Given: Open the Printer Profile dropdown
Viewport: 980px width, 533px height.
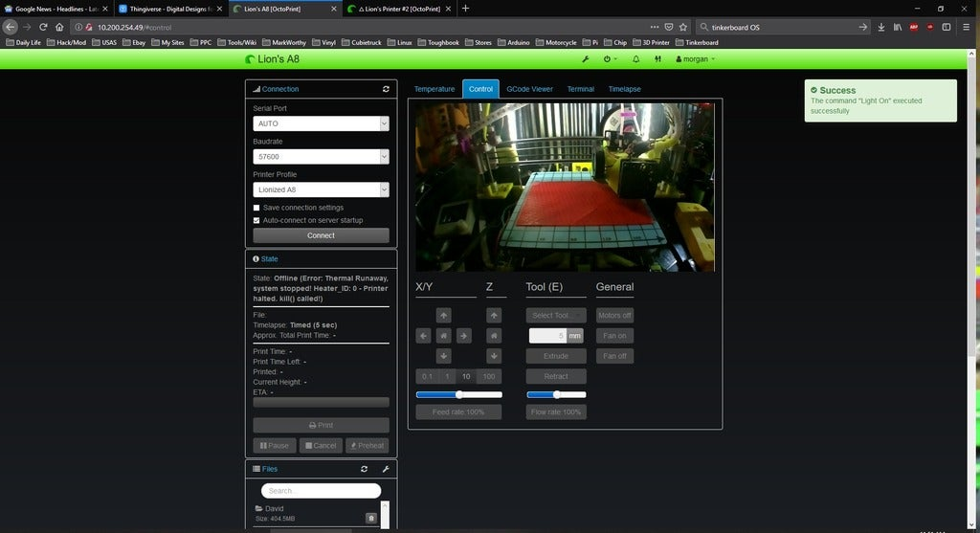Looking at the screenshot, I should [x=321, y=189].
